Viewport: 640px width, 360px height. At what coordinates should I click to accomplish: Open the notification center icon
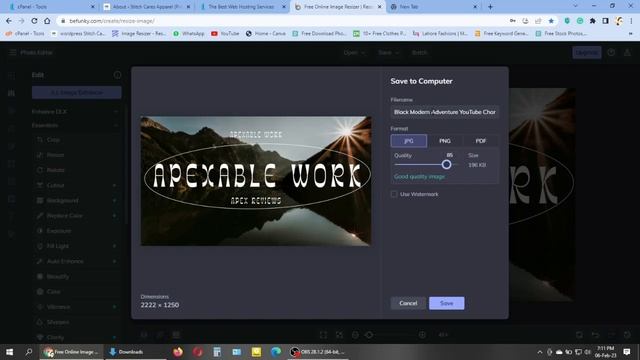tap(627, 352)
